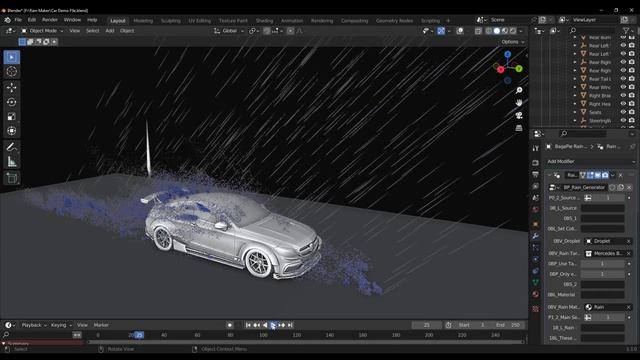The height and width of the screenshot is (360, 640).
Task: Open the Keying dropdown in timeline
Action: (61, 325)
